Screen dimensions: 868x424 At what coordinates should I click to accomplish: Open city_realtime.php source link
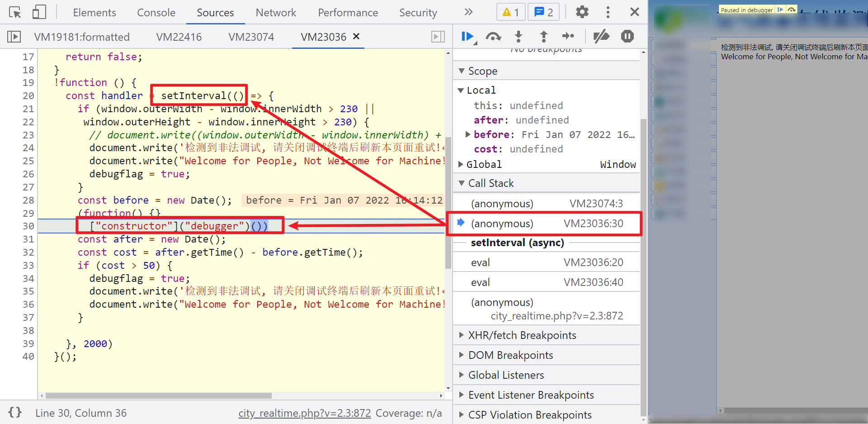coord(305,413)
